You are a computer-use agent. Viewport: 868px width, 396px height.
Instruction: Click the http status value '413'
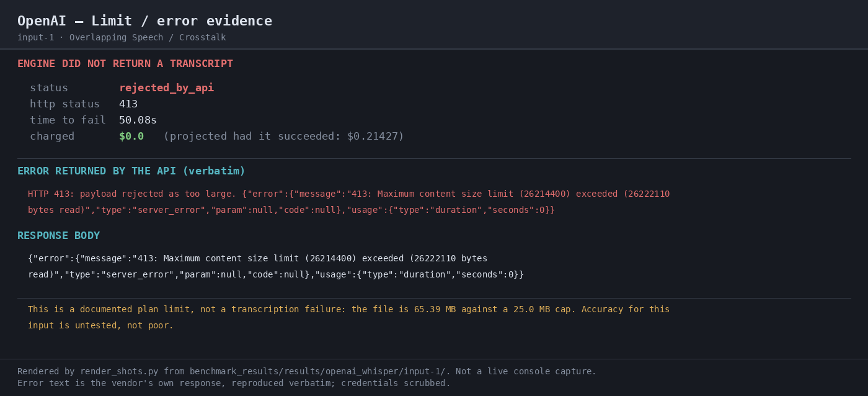tap(128, 104)
